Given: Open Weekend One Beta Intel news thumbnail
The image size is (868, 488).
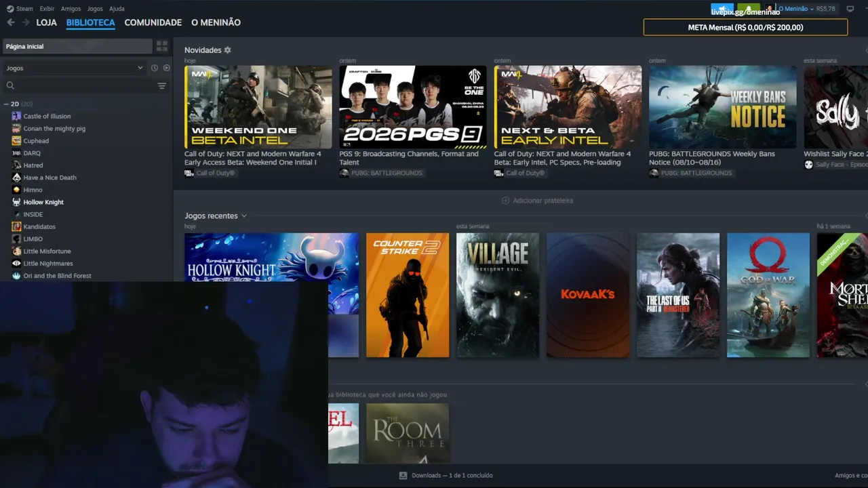Looking at the screenshot, I should point(258,107).
